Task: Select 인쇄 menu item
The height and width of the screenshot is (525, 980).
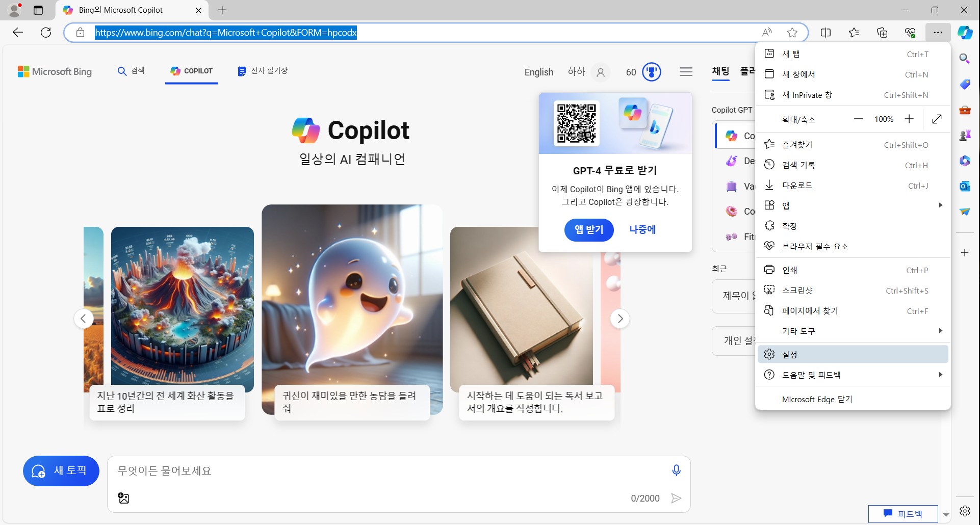Action: tap(853, 270)
